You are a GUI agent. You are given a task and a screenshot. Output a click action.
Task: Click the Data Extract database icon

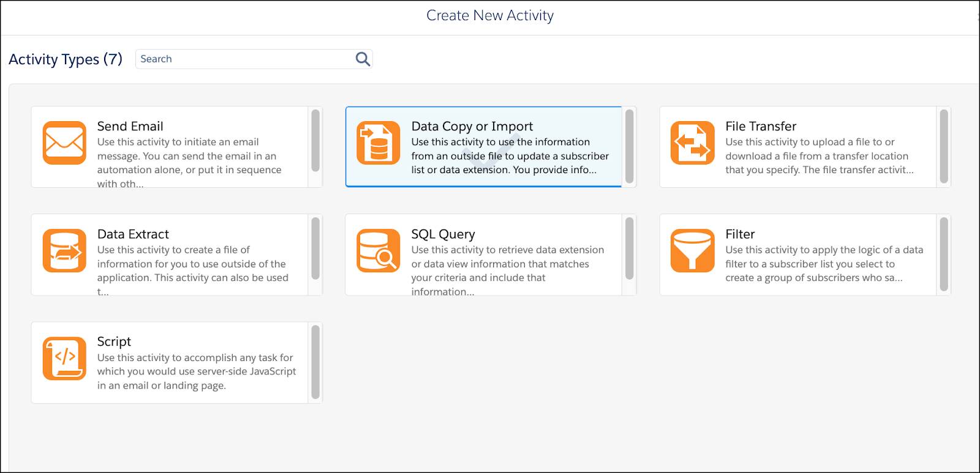coord(64,251)
